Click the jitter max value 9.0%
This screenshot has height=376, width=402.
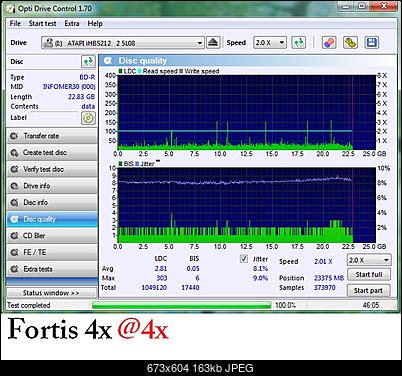tap(261, 278)
